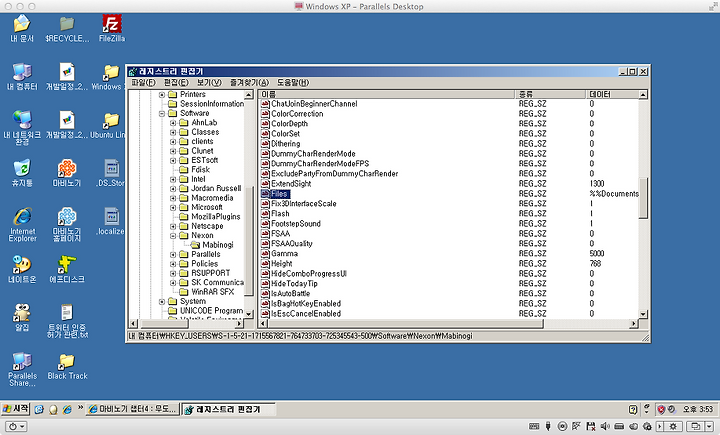Select the 내 네트워크 환경 desktop icon

22,128
